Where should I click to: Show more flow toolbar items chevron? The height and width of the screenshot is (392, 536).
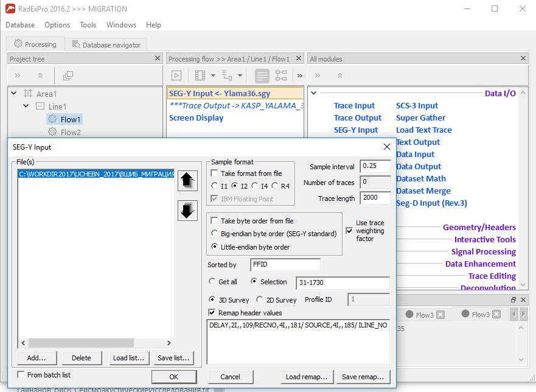pos(300,76)
